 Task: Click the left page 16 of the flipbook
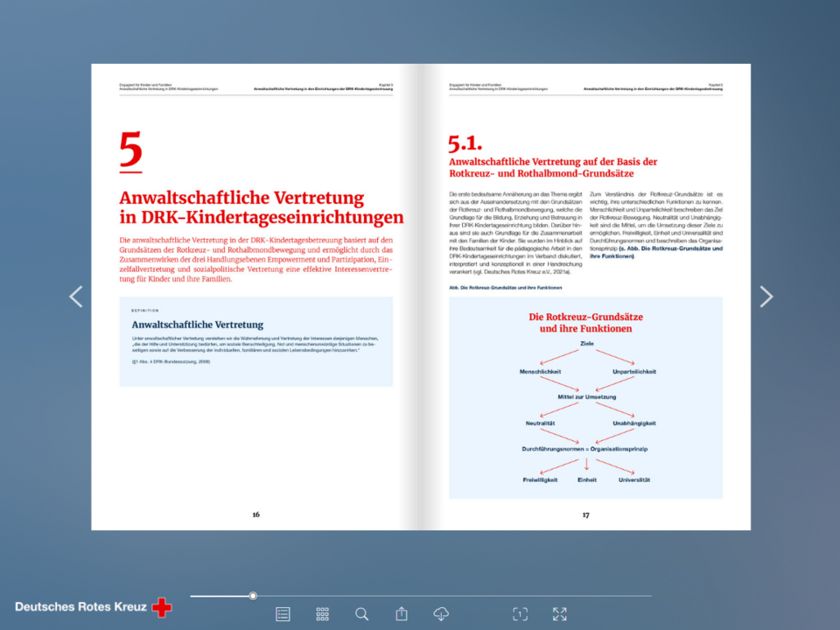tap(255, 420)
